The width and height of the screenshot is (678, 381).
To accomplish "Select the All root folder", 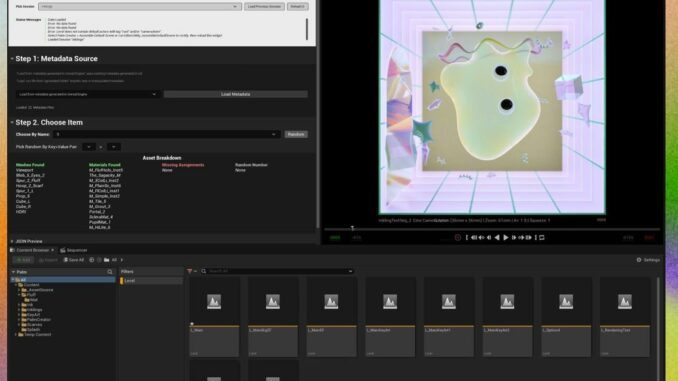I will [62, 280].
